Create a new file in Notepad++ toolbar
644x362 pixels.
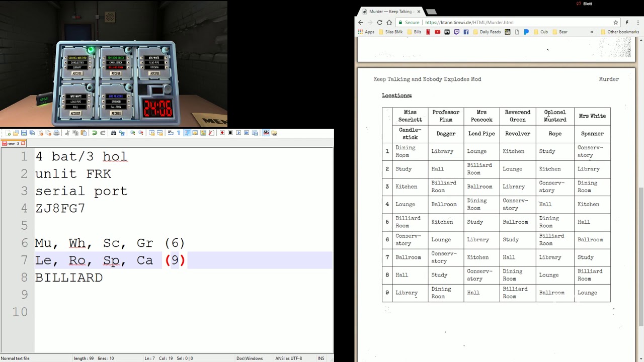point(8,133)
